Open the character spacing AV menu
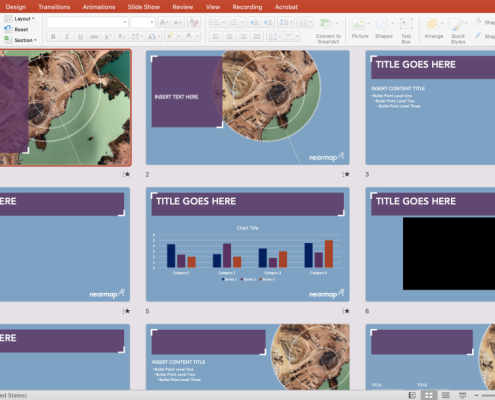Image resolution: width=495 pixels, height=400 pixels. point(137,36)
